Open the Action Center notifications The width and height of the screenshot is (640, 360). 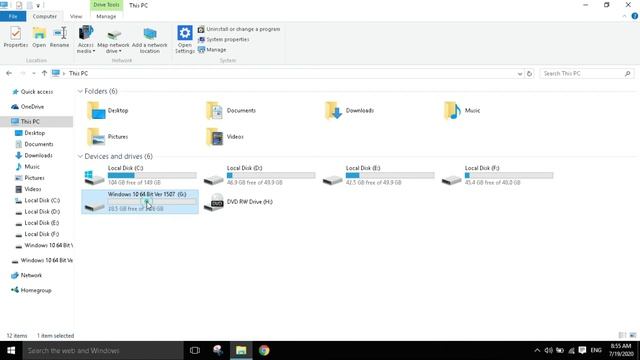point(582,350)
